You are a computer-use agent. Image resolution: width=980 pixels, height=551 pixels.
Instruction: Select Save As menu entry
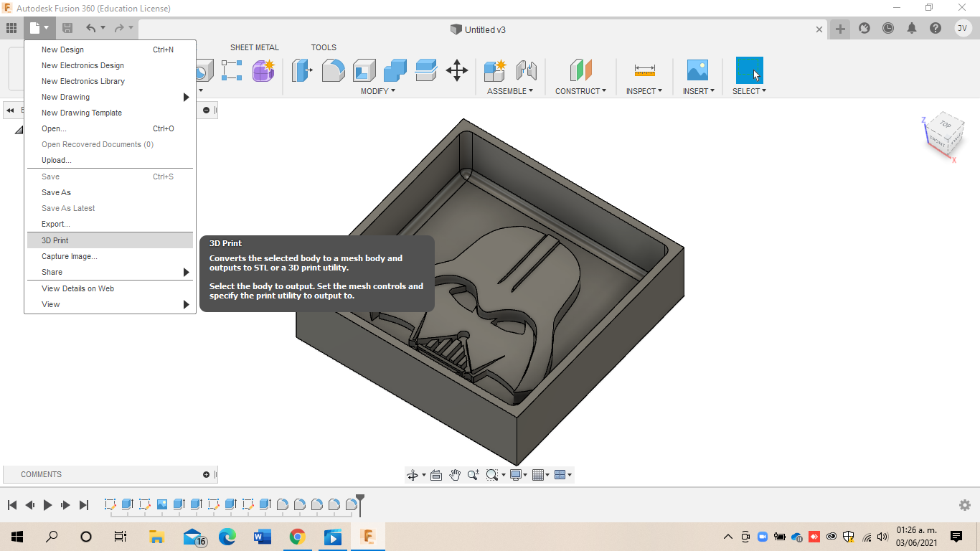coord(110,192)
